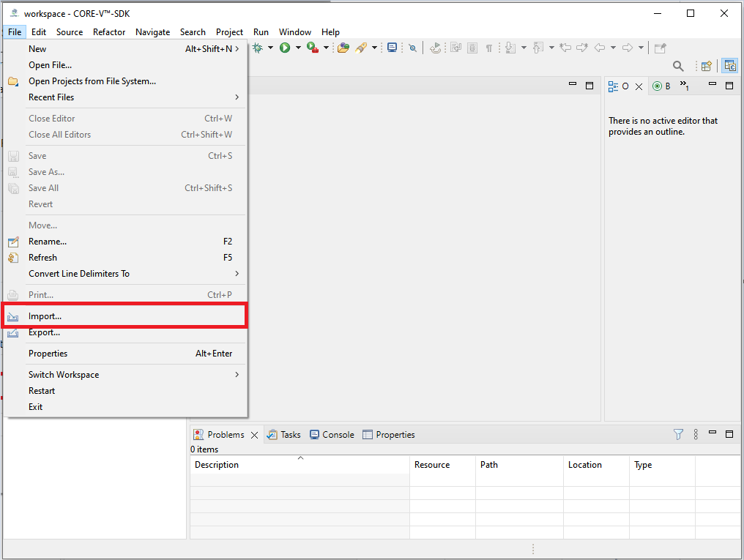
Task: Open the Tasks tab
Action: [x=284, y=435]
